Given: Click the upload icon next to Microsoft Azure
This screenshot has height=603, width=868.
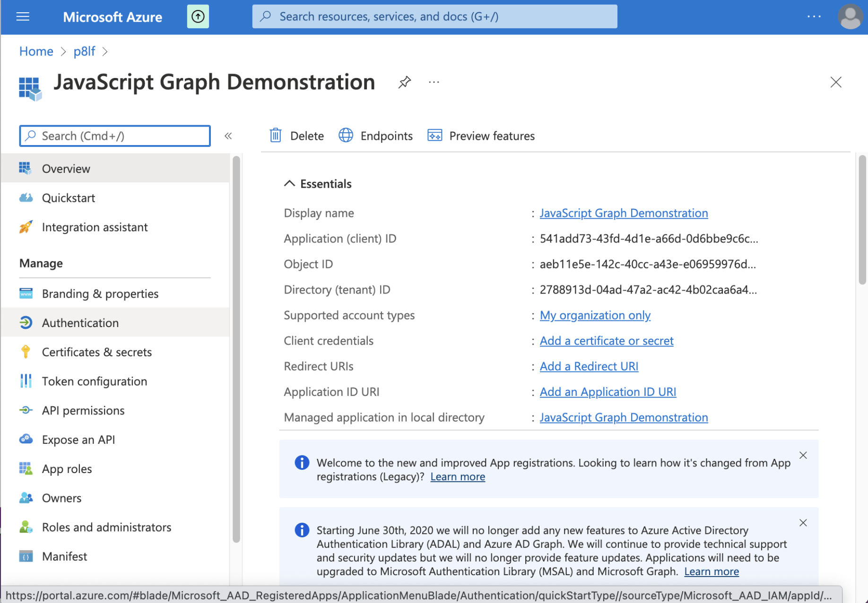Looking at the screenshot, I should point(198,17).
